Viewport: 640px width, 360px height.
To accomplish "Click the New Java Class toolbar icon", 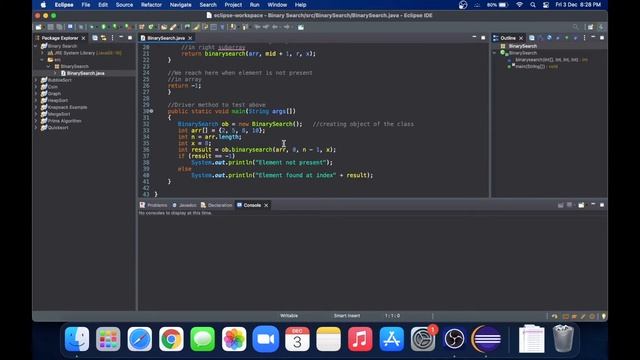I will [x=151, y=27].
